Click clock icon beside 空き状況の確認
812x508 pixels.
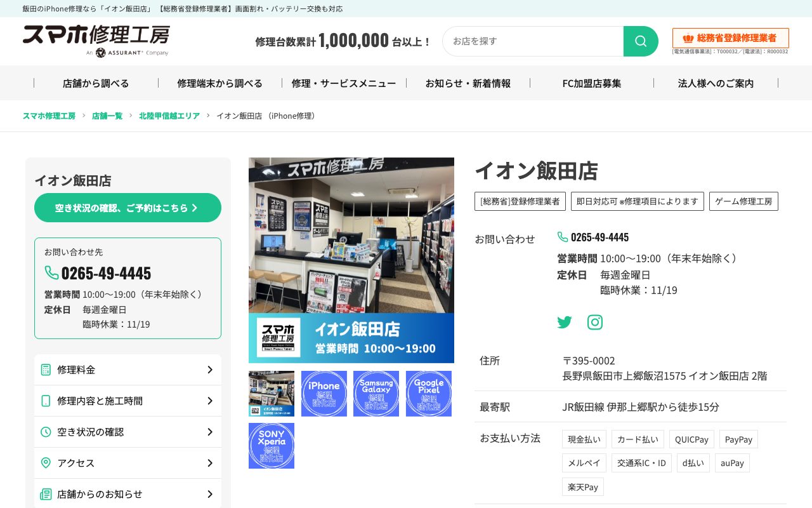(x=46, y=432)
